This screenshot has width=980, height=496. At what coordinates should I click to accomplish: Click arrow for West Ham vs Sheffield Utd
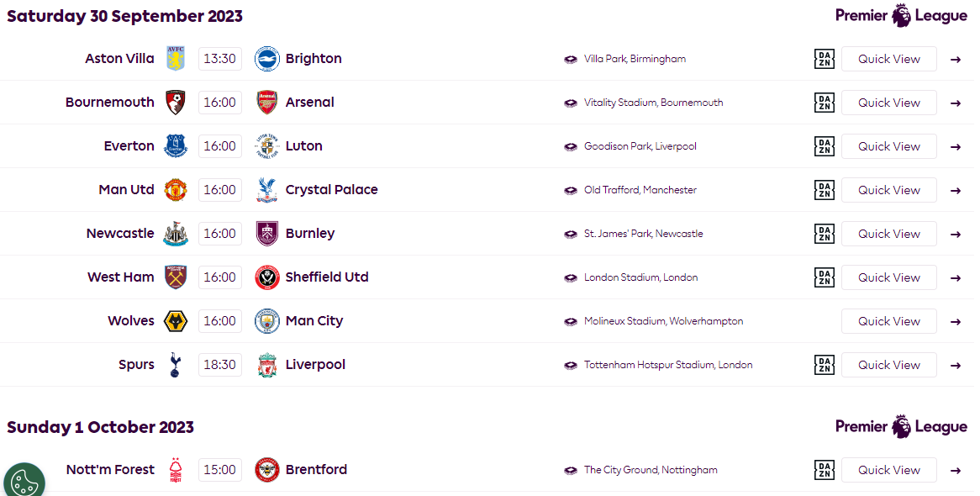coord(956,278)
